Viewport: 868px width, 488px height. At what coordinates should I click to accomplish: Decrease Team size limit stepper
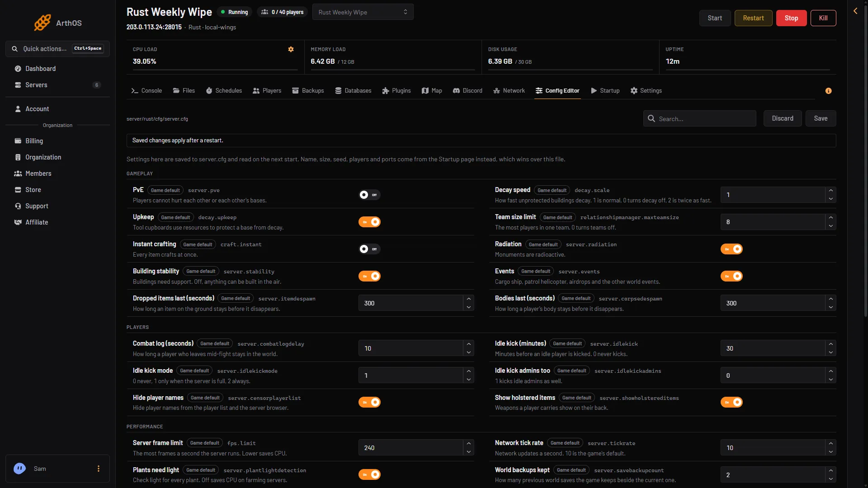830,226
